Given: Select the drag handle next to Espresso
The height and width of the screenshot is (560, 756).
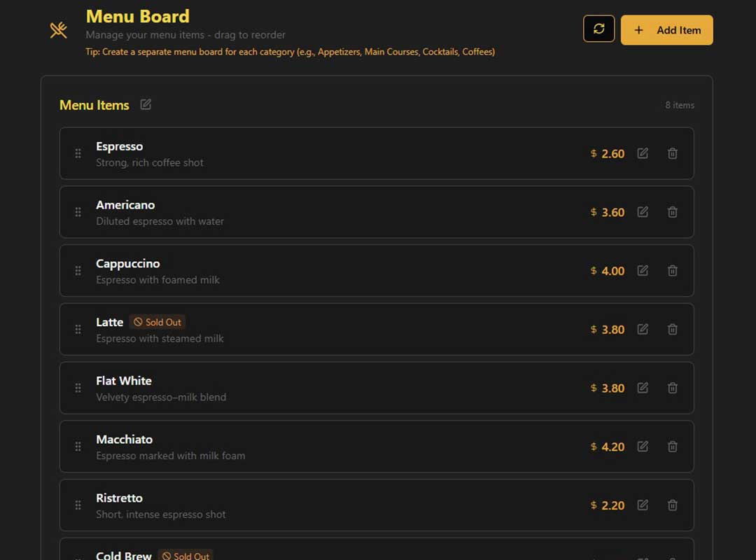Looking at the screenshot, I should click(x=77, y=153).
